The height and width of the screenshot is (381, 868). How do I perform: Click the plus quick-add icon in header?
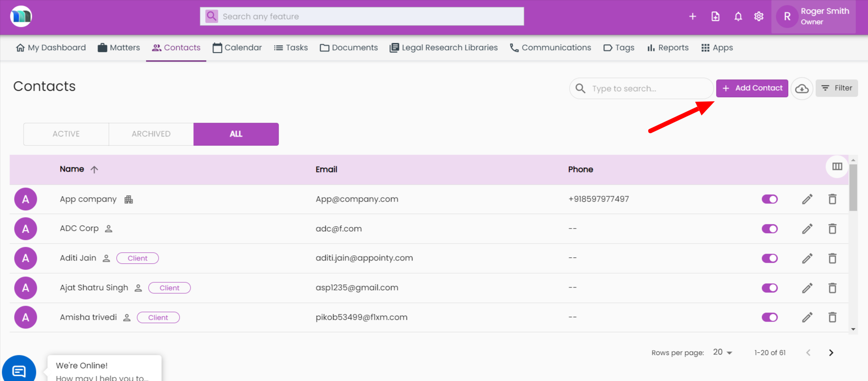(692, 17)
